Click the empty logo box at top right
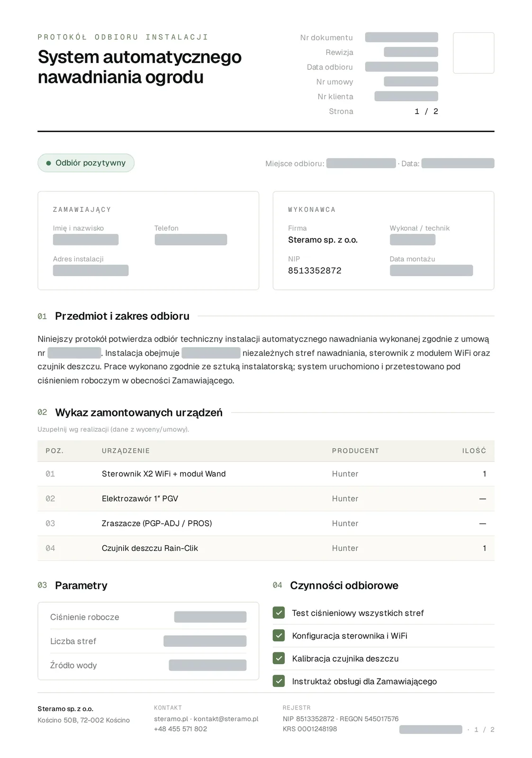 click(x=474, y=53)
